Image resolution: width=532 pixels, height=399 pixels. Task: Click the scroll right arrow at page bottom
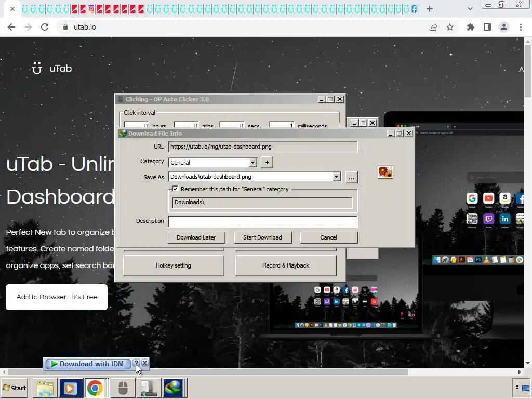coord(520,372)
